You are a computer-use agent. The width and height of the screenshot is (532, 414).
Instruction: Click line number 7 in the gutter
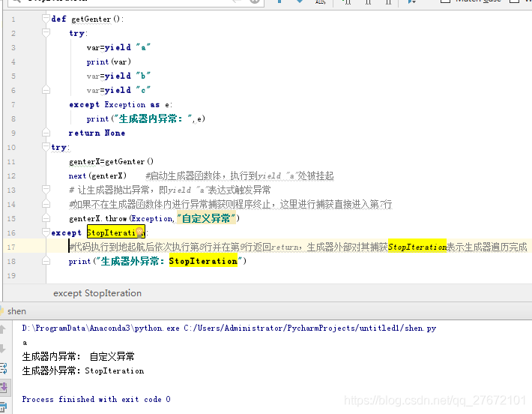click(13, 104)
